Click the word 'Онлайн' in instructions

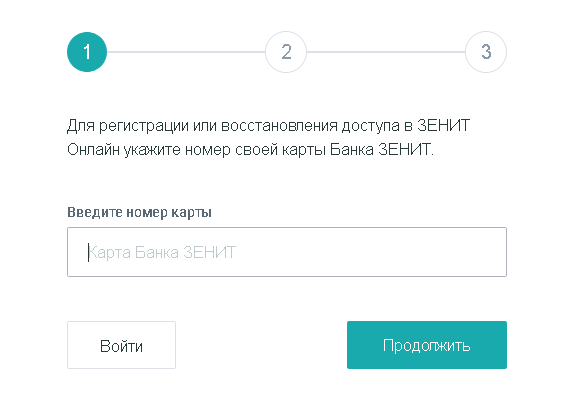[93, 150]
